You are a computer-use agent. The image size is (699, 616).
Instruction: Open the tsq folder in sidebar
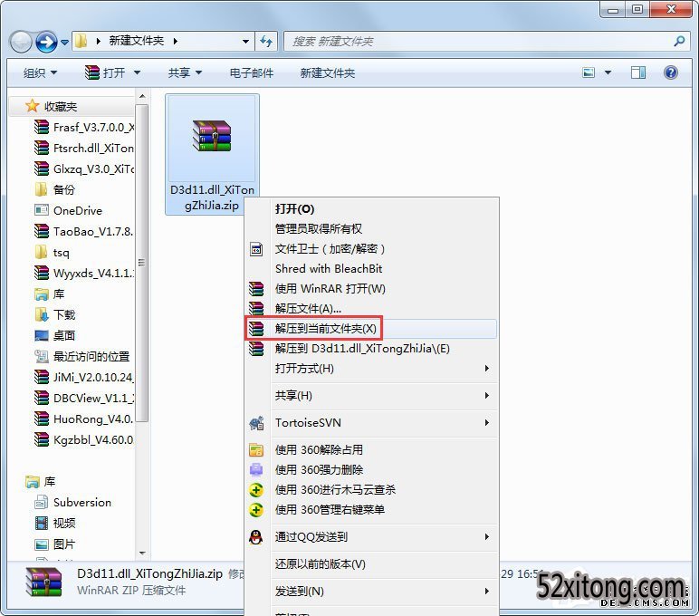click(x=53, y=253)
